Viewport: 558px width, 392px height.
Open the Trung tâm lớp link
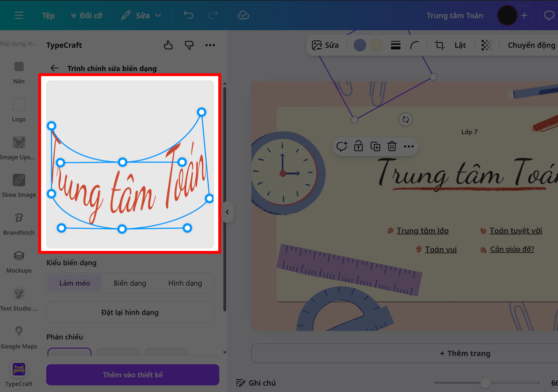423,230
